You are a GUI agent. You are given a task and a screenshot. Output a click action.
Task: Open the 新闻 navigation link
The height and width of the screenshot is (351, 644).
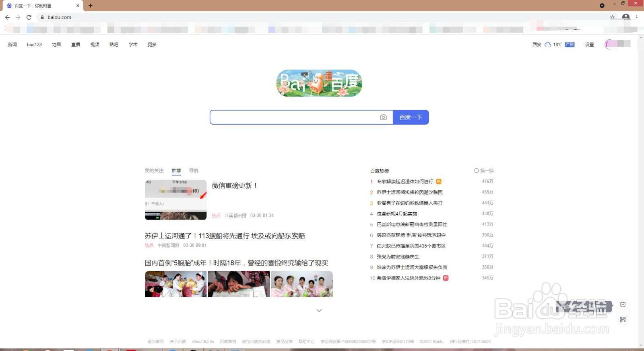(x=12, y=45)
